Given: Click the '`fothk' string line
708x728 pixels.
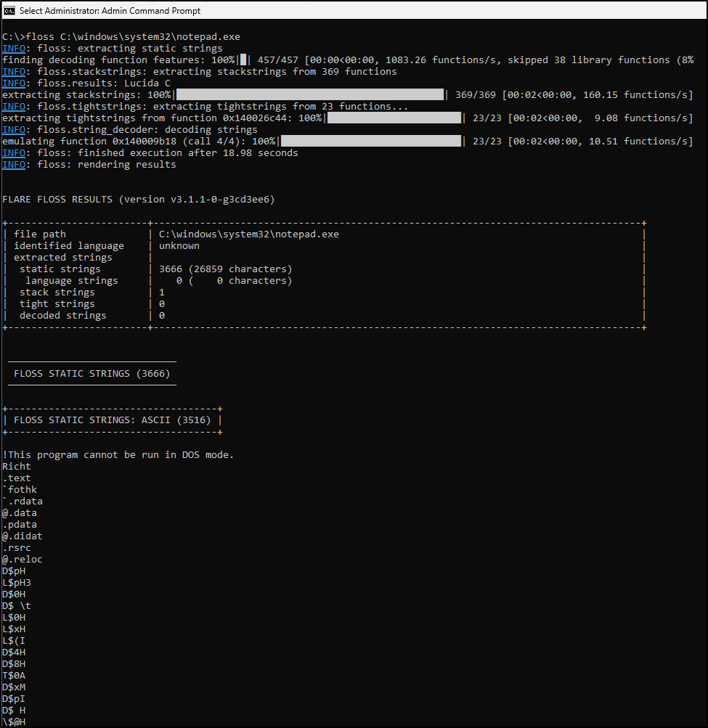Looking at the screenshot, I should point(20,489).
